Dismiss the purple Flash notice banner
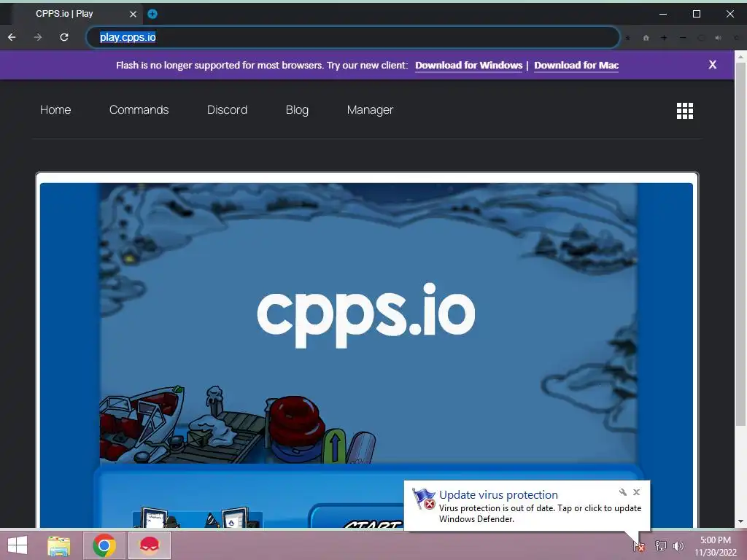Screen dimensions: 747x560 (x=712, y=65)
